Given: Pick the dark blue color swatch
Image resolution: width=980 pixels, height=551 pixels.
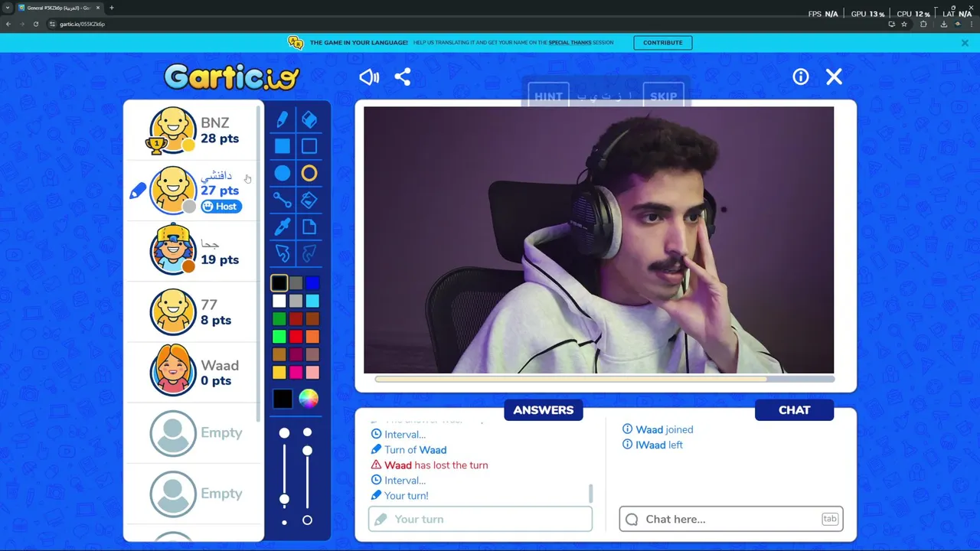Looking at the screenshot, I should [x=312, y=283].
